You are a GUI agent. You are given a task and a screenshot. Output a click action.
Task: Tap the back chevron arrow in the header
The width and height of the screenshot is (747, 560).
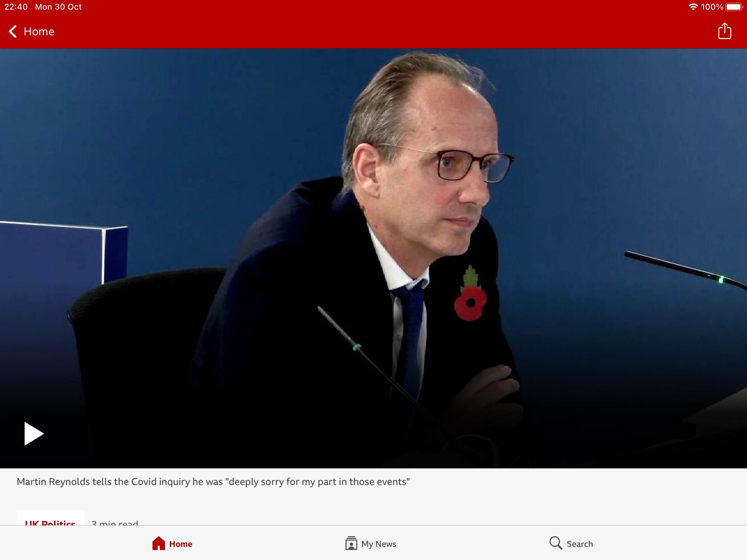coord(13,31)
